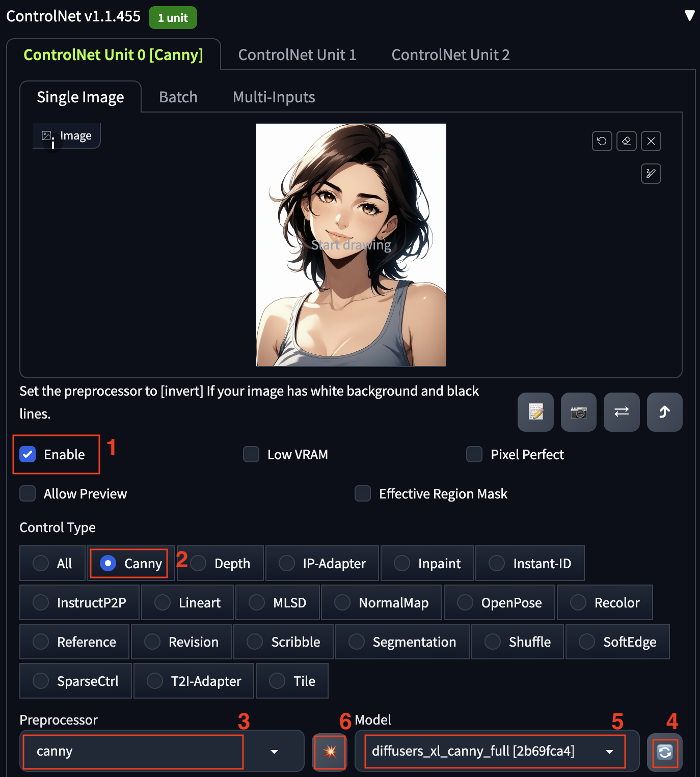Open the brush tool icon on canvas

(x=651, y=174)
